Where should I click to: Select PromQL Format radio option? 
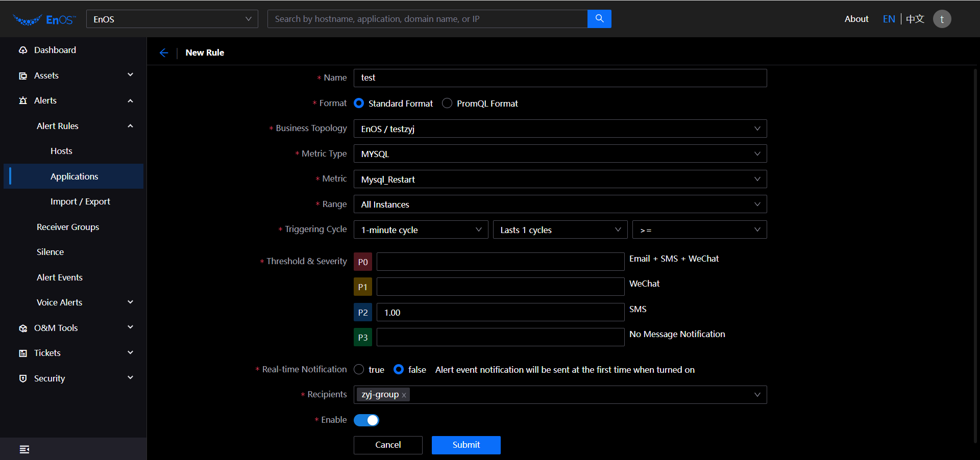pos(447,104)
